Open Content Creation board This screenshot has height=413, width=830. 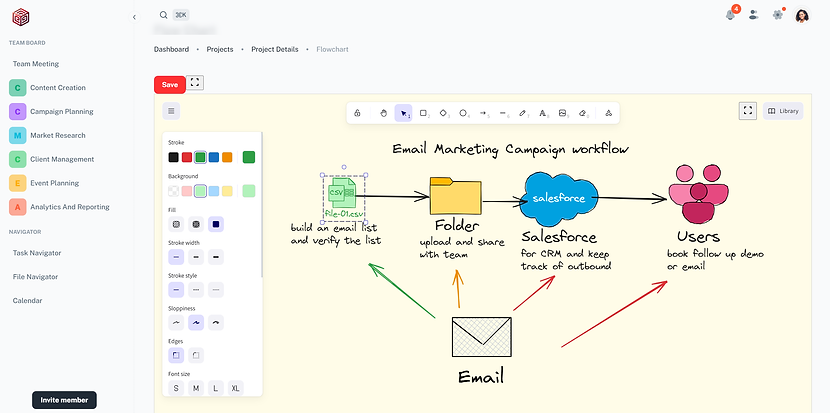[58, 88]
